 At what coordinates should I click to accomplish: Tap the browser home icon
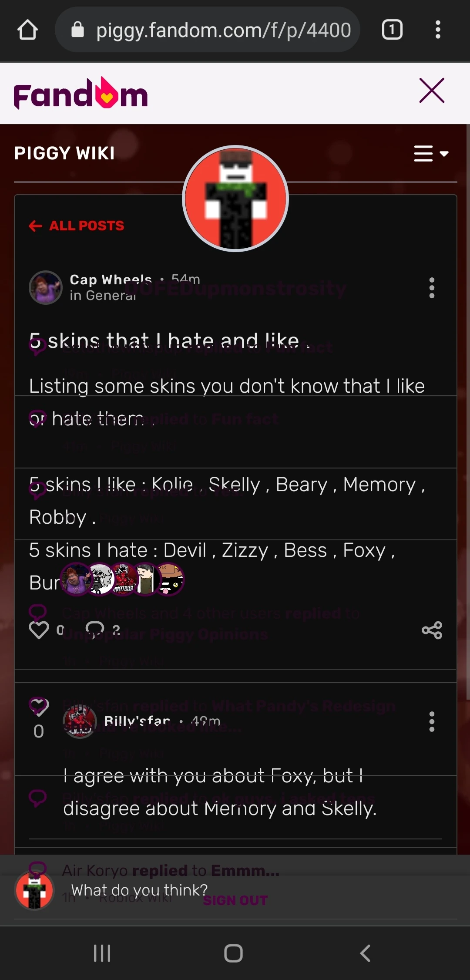(x=27, y=30)
